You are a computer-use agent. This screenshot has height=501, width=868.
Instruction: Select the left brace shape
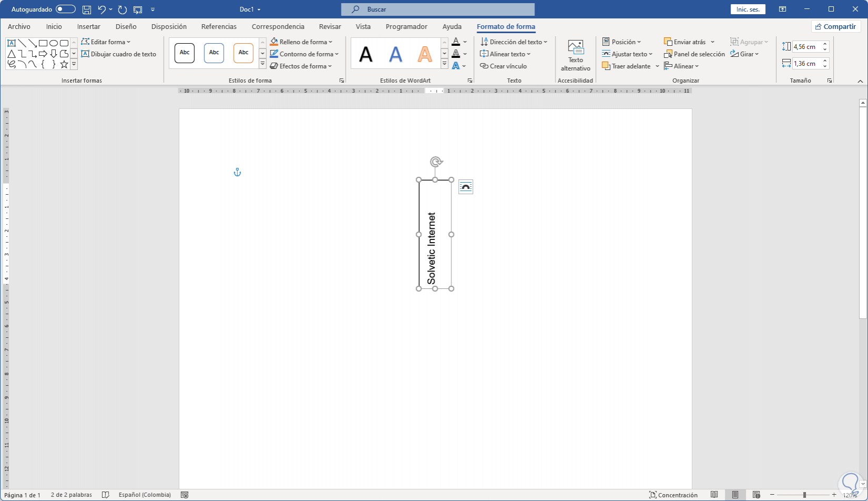43,64
